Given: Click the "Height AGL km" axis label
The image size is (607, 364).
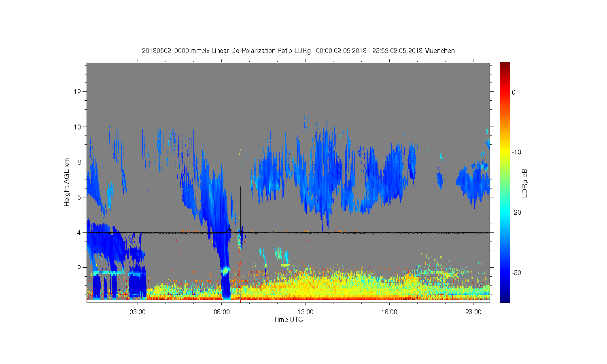Looking at the screenshot, I should 67,182.
